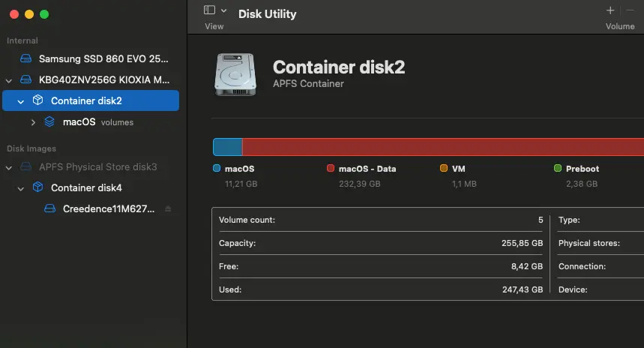Click the APFS Container subtitle
Screen dimensions: 644x348
pos(308,83)
